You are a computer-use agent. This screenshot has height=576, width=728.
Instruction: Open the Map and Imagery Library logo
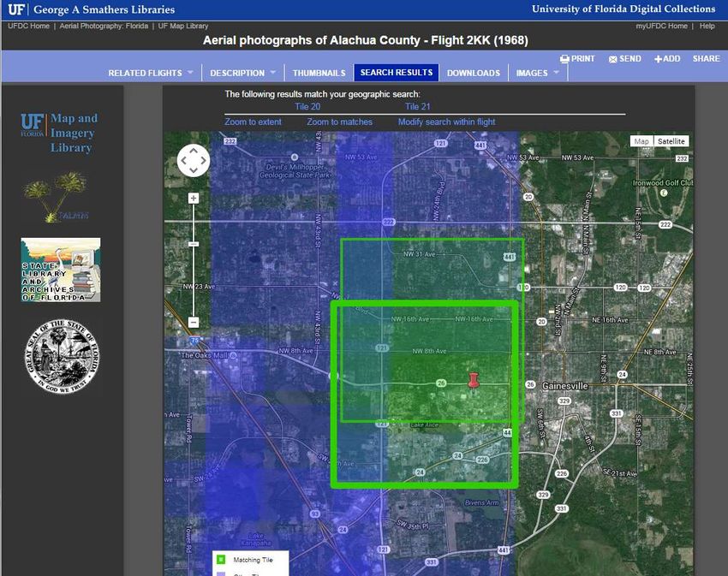59,134
